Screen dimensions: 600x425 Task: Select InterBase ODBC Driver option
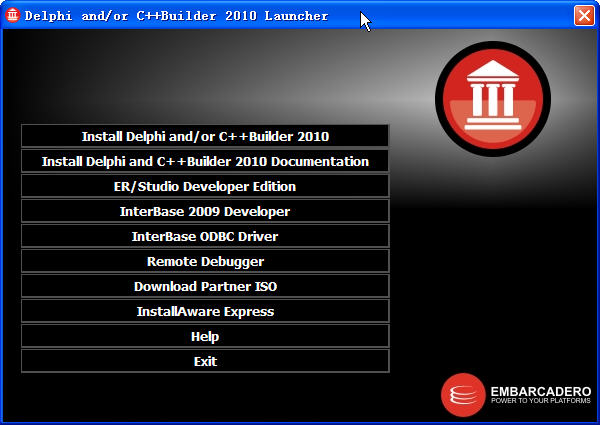205,236
